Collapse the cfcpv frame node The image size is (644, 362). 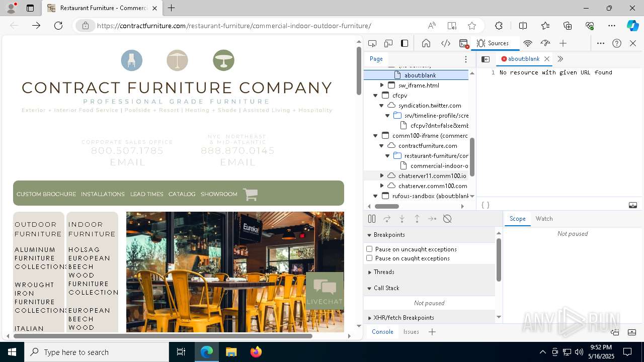coord(376,95)
